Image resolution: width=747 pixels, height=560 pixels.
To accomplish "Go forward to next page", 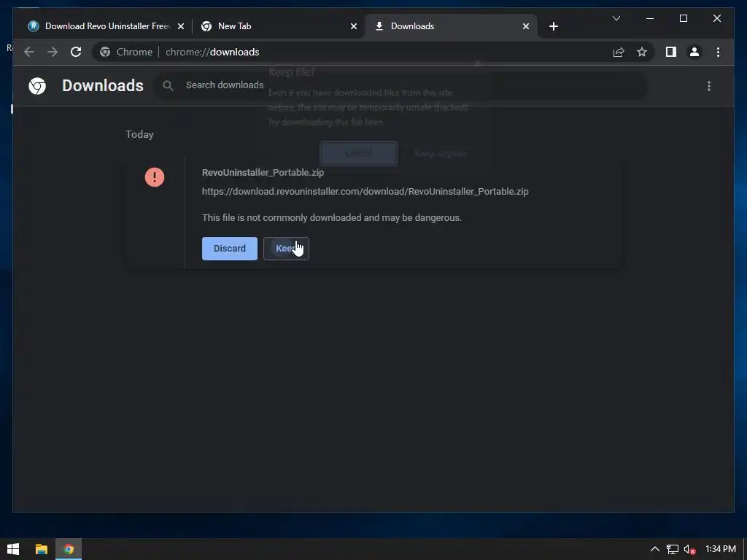I will click(x=53, y=52).
